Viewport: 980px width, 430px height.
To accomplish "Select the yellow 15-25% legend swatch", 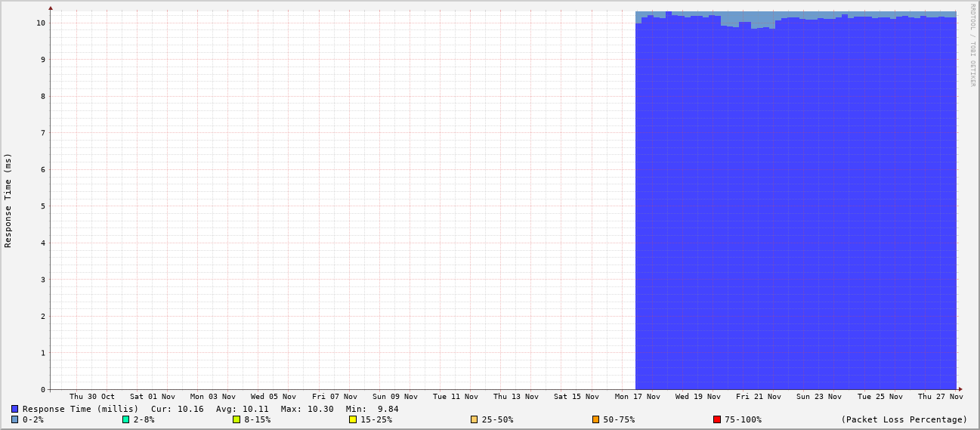I will coord(353,419).
